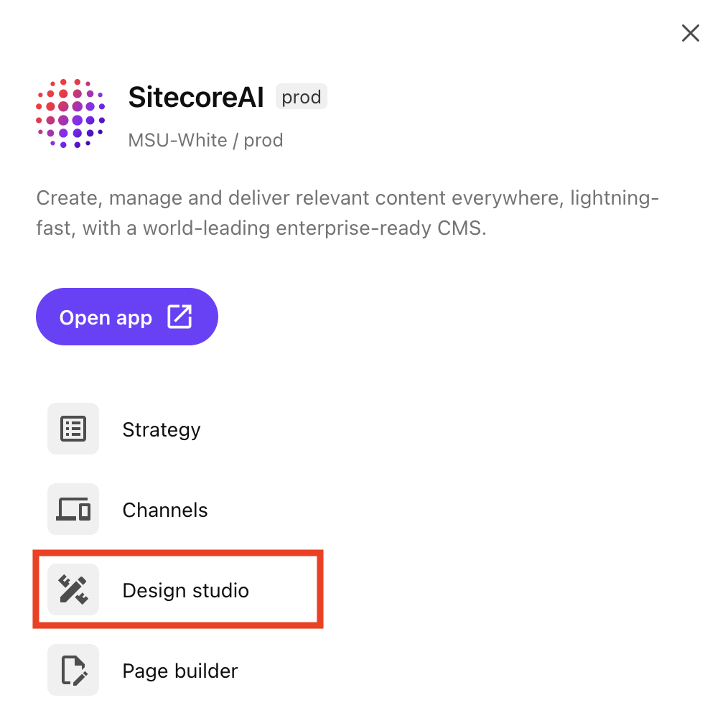Image resolution: width=728 pixels, height=718 pixels.
Task: Go to Page builder
Action: click(x=179, y=670)
